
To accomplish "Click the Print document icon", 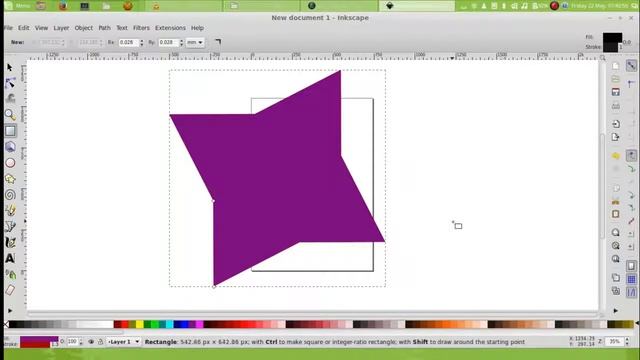I will (616, 106).
